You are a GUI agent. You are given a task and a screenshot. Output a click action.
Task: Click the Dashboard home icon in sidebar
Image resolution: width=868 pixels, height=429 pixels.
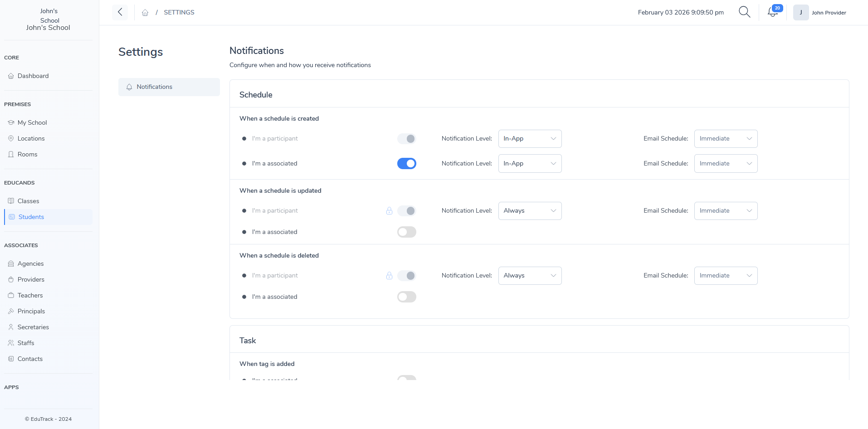pyautogui.click(x=11, y=76)
